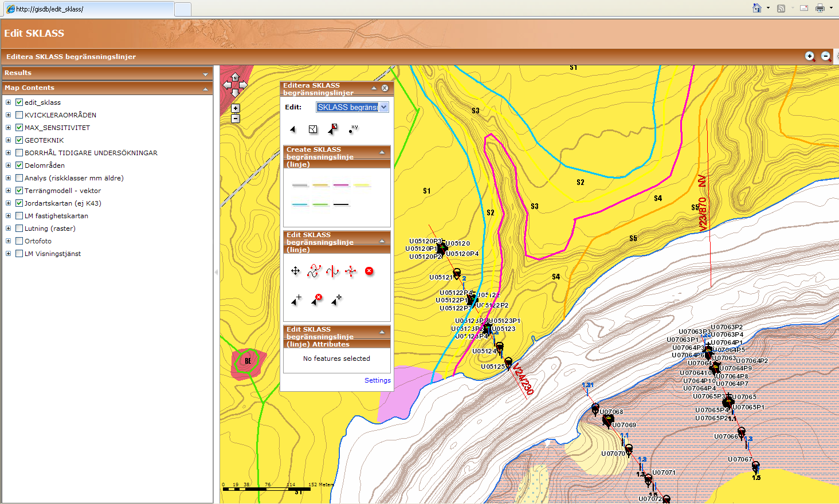Uncheck the edit_sklass layer
Image resolution: width=839 pixels, height=504 pixels.
tap(19, 103)
